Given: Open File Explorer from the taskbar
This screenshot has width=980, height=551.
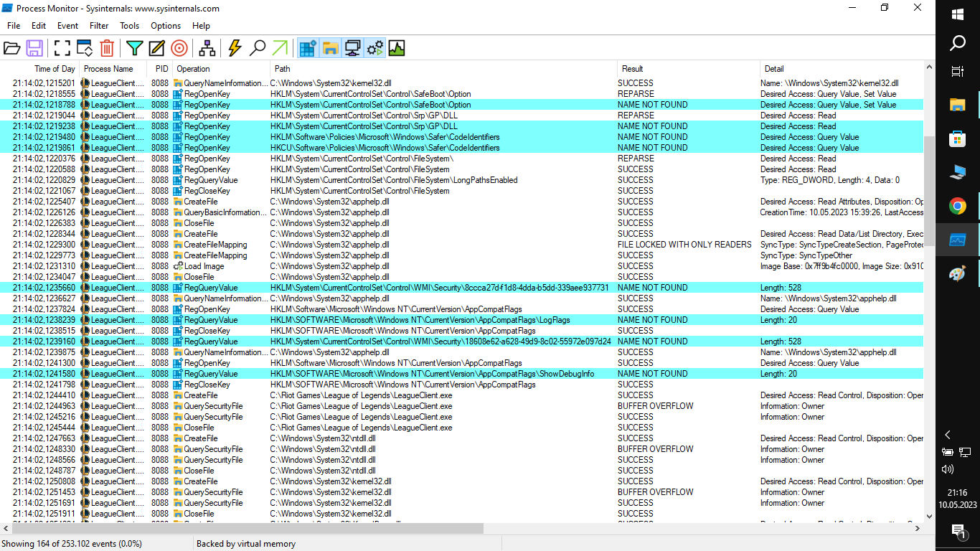Looking at the screenshot, I should (x=958, y=105).
